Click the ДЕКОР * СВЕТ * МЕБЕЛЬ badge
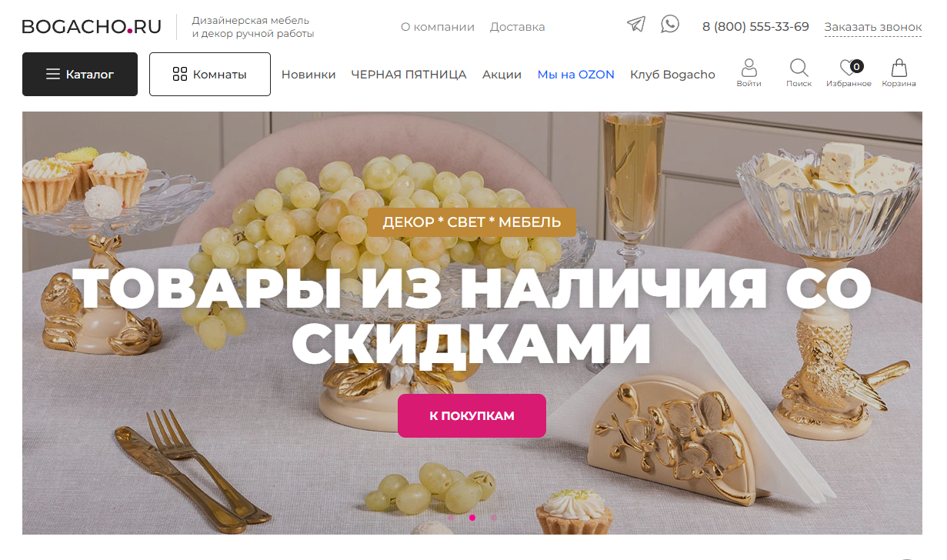 pyautogui.click(x=472, y=222)
